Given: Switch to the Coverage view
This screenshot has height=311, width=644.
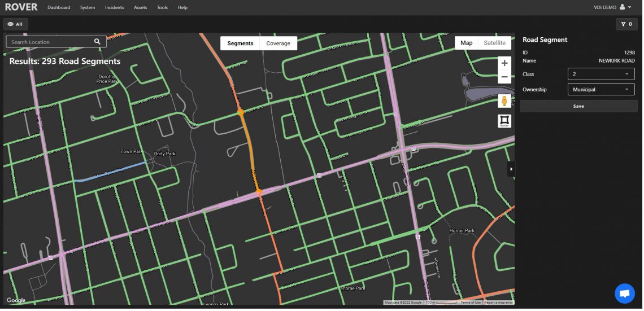Looking at the screenshot, I should pyautogui.click(x=278, y=43).
